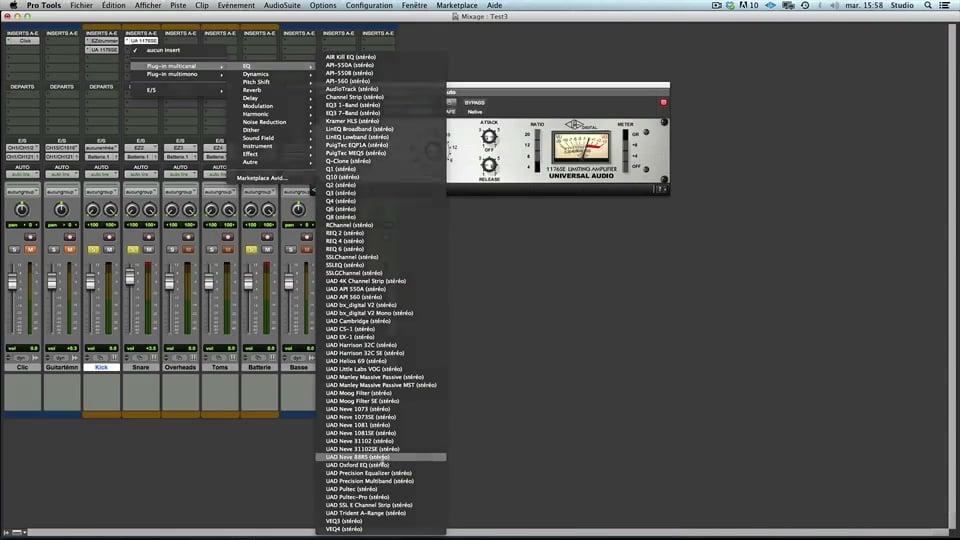The height and width of the screenshot is (540, 960).
Task: Record-enable the Kick track
Action: tap(109, 237)
